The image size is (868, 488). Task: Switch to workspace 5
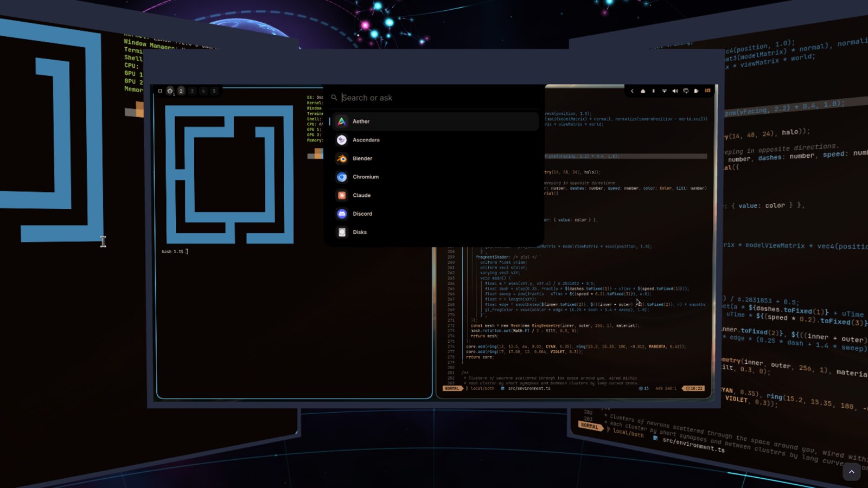214,91
